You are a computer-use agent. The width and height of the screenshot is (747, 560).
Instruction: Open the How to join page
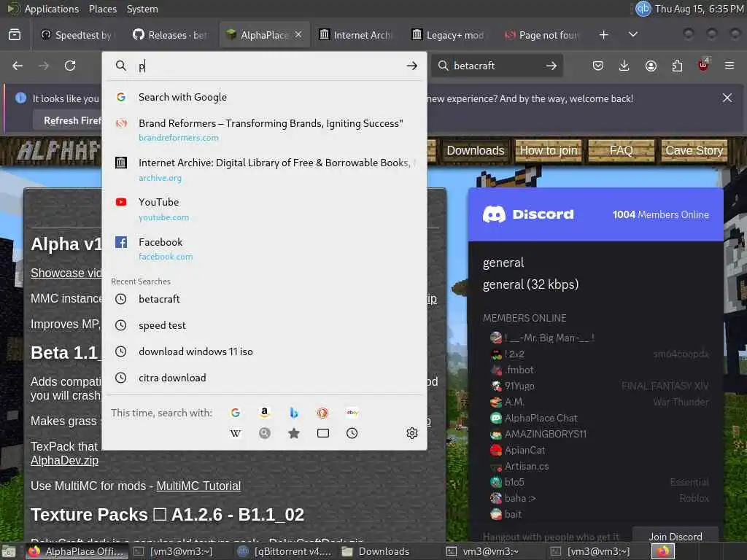[549, 150]
